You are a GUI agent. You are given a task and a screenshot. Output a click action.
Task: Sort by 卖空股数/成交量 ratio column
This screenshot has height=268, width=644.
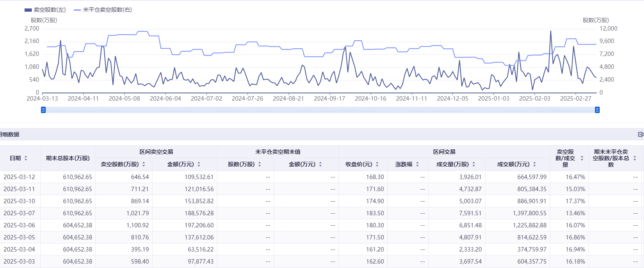click(x=582, y=158)
